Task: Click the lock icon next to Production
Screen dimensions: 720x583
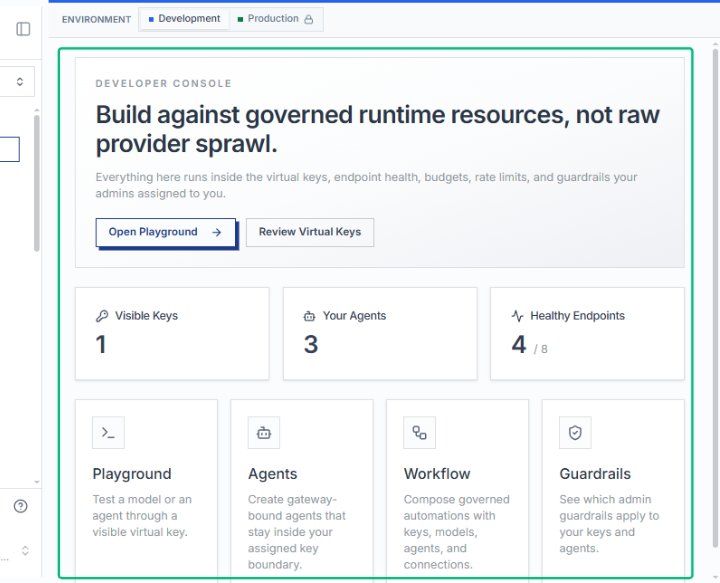Action: coord(309,19)
